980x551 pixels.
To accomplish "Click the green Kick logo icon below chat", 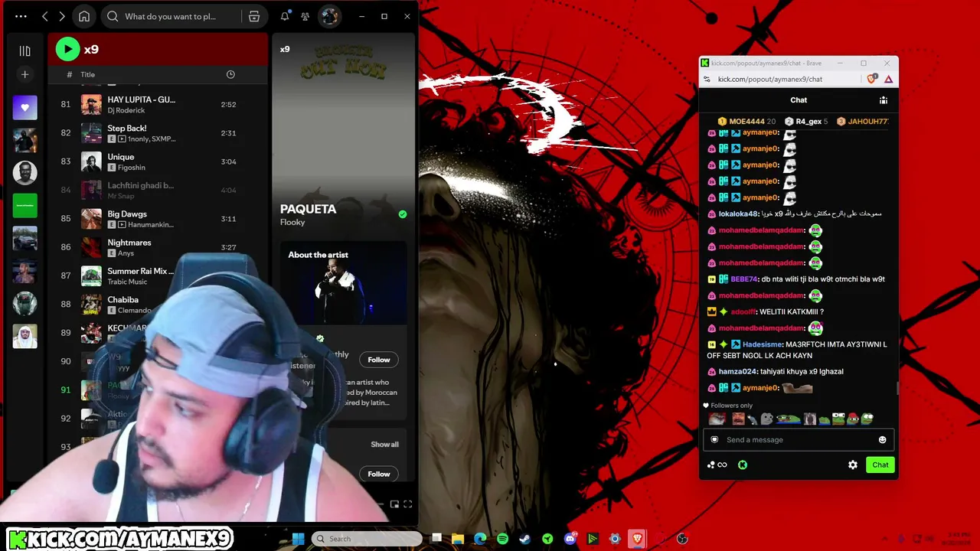I will (x=743, y=465).
